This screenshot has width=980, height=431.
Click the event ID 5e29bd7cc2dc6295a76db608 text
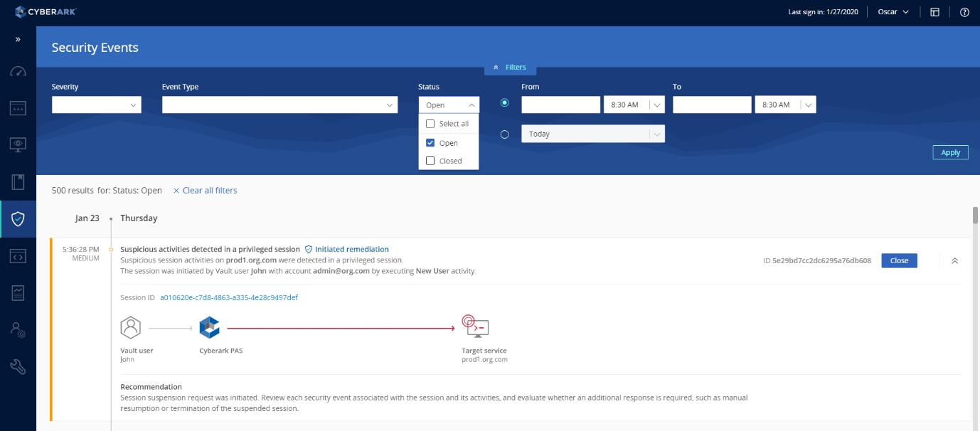pyautogui.click(x=817, y=260)
